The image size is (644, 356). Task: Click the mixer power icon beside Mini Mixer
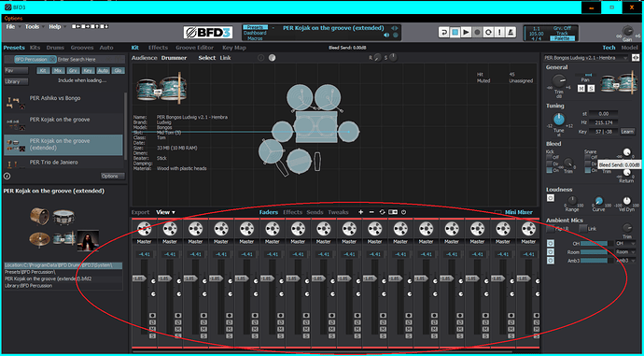coord(404,212)
